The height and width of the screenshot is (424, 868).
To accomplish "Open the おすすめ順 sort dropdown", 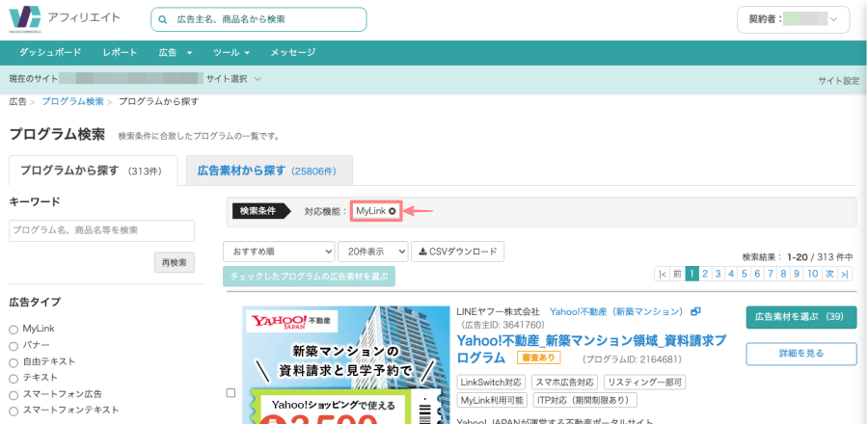I will pyautogui.click(x=279, y=252).
